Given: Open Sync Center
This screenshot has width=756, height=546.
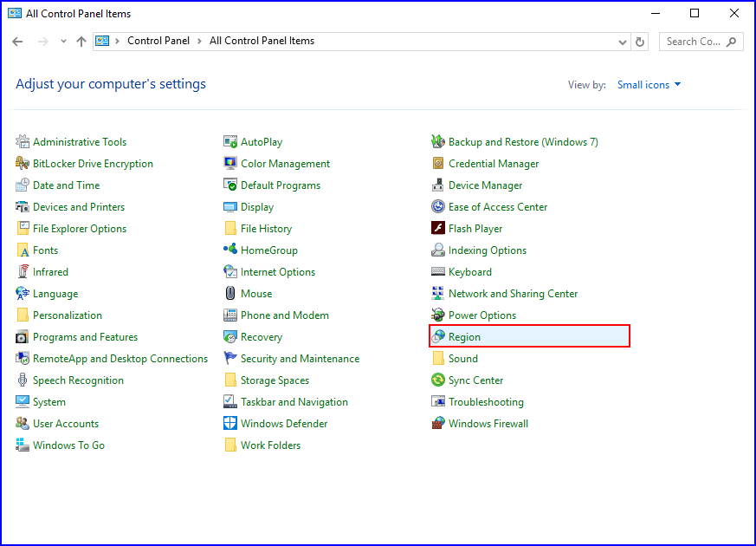Looking at the screenshot, I should tap(475, 380).
